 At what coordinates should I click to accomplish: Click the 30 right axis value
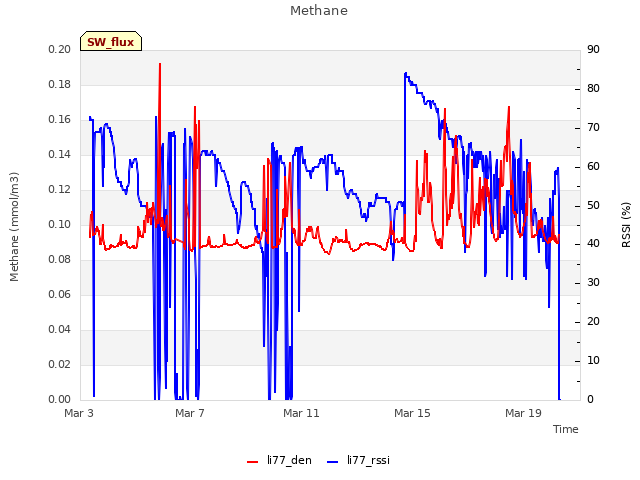click(x=593, y=282)
